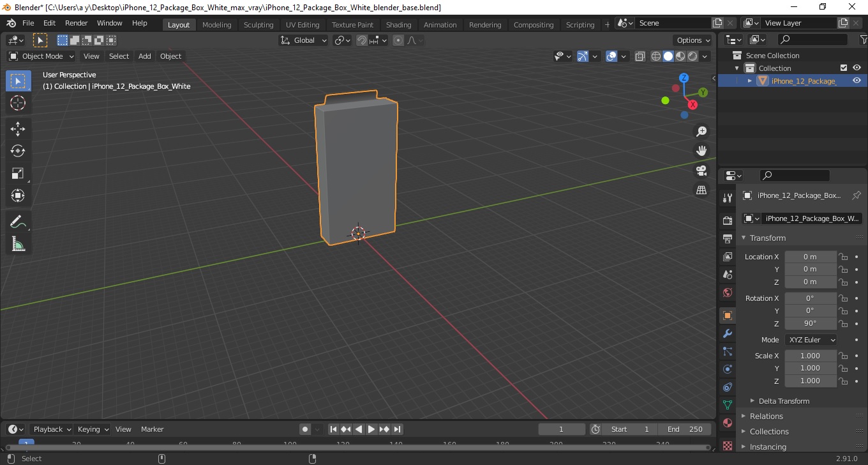Select the Move tool
This screenshot has width=868, height=465.
coord(18,129)
